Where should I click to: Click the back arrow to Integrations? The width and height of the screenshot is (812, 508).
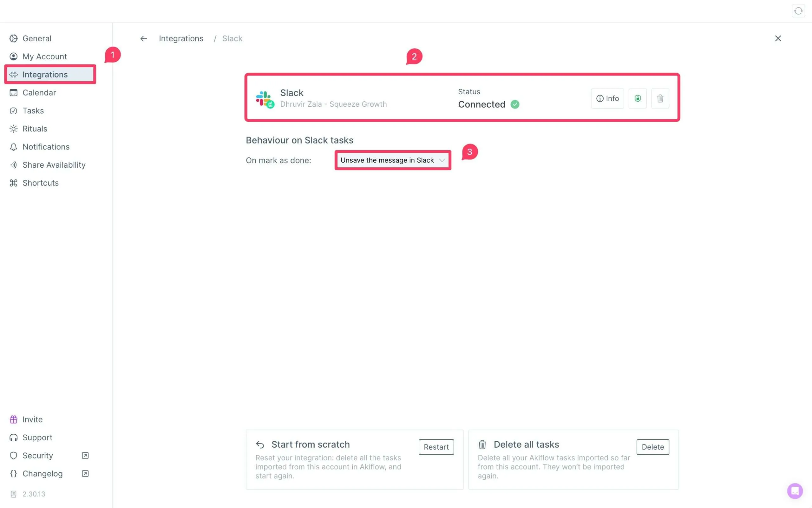point(144,39)
